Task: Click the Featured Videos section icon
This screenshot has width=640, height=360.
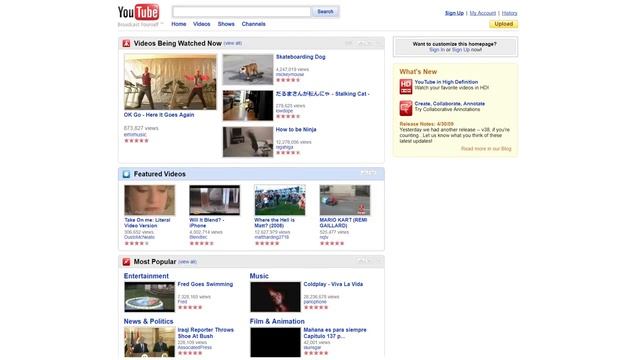Action: pyautogui.click(x=127, y=174)
